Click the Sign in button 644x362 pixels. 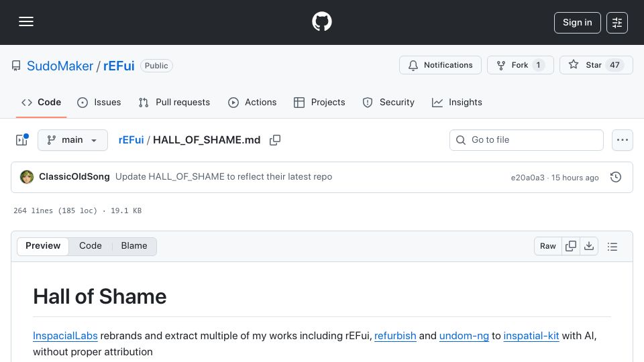577,23
